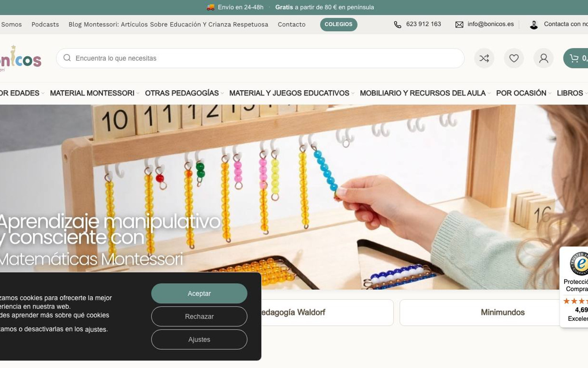Image resolution: width=588 pixels, height=368 pixels.
Task: Open the user account icon
Action: 544,58
